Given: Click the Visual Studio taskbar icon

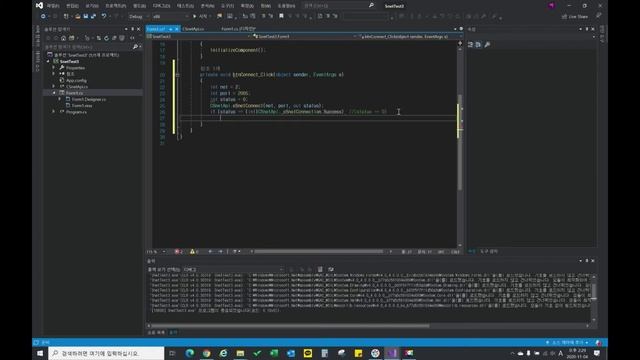Looking at the screenshot, I should click(392, 353).
